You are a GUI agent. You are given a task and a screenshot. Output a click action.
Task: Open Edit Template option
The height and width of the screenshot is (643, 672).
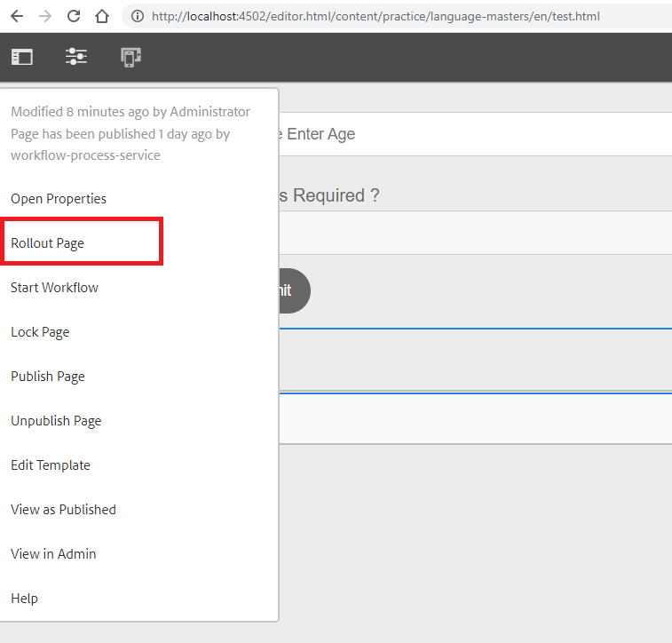[x=51, y=465]
